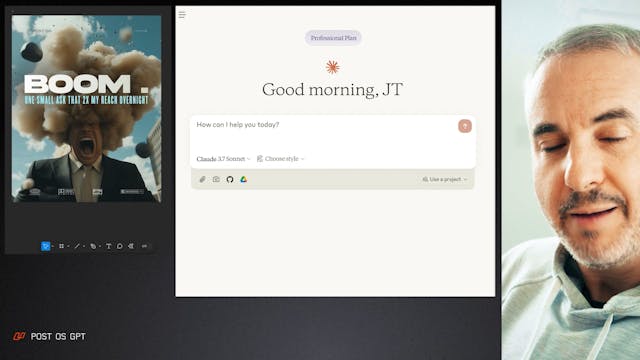The image size is (640, 360).
Task: Select the Text tool in design toolbar
Action: click(109, 246)
